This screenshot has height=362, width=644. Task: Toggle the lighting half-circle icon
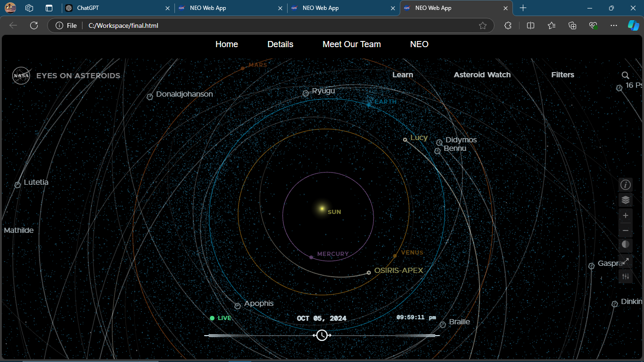[x=626, y=245]
